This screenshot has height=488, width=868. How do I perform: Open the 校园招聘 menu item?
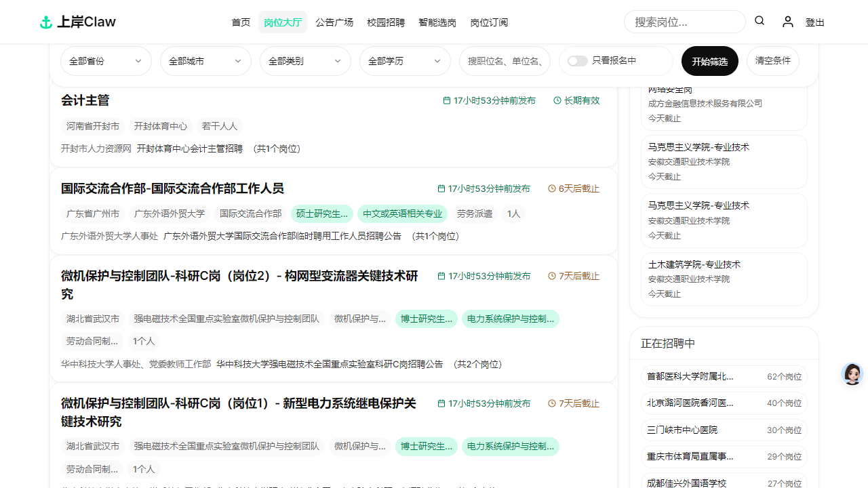point(386,22)
